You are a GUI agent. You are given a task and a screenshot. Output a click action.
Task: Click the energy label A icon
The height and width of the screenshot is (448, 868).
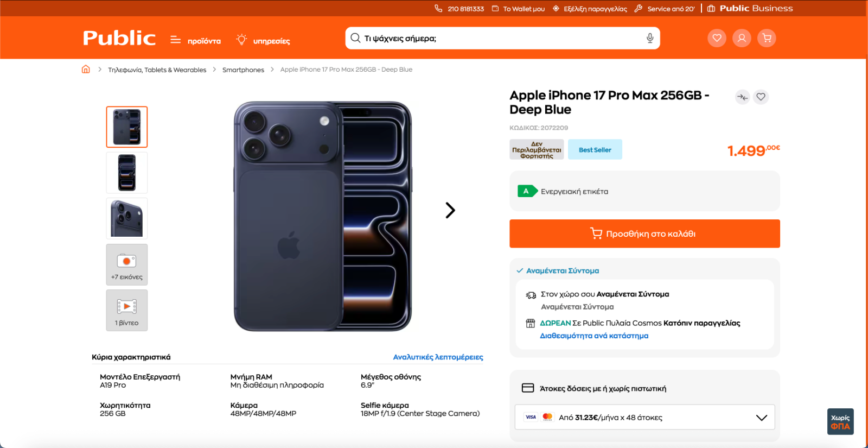(527, 191)
